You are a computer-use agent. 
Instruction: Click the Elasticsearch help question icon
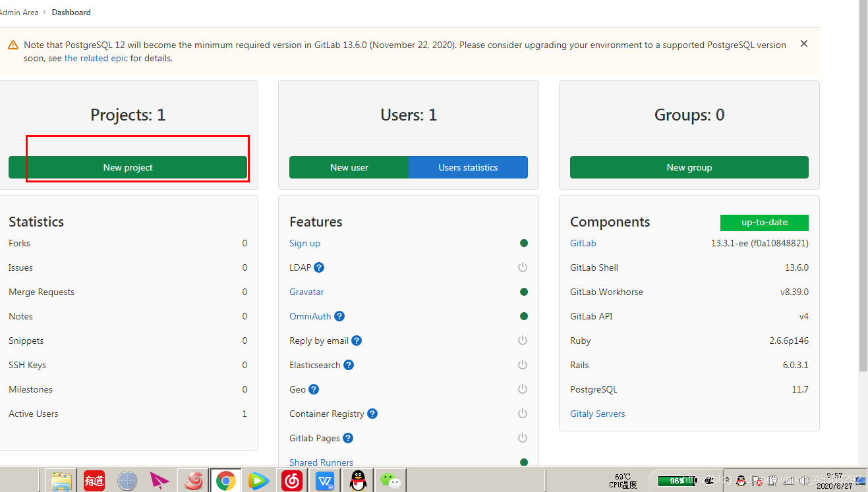click(349, 365)
